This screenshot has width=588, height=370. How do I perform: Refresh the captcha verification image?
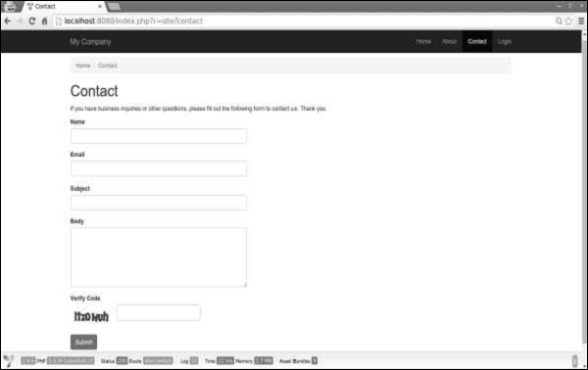[91, 316]
